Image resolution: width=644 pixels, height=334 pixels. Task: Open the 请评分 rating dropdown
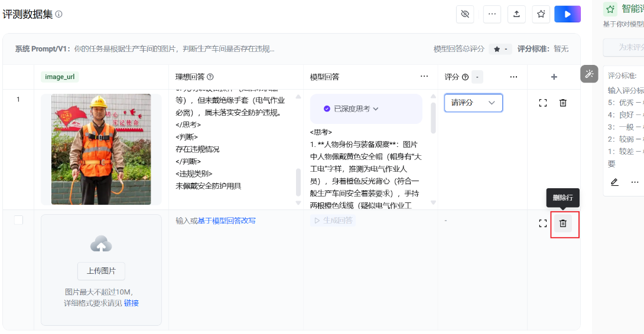click(x=473, y=103)
